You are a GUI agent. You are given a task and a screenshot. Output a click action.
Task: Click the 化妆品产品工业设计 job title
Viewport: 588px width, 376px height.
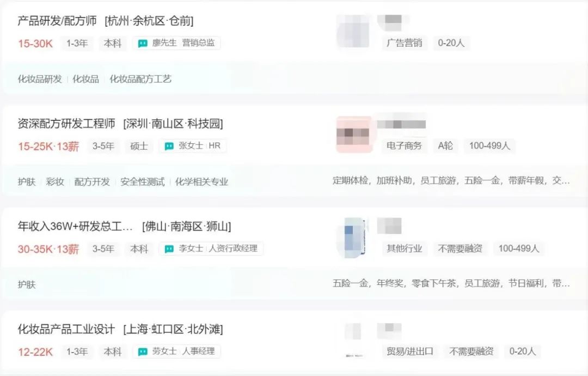click(x=66, y=329)
